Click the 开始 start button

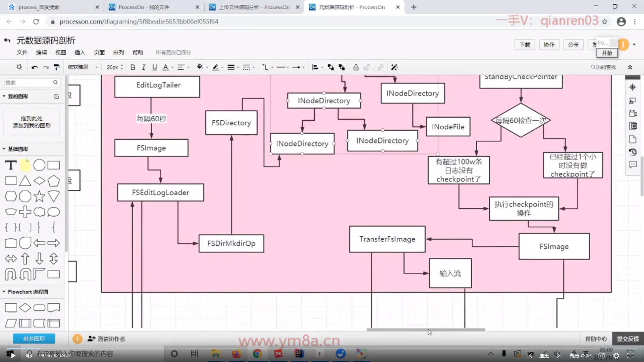pyautogui.click(x=607, y=53)
